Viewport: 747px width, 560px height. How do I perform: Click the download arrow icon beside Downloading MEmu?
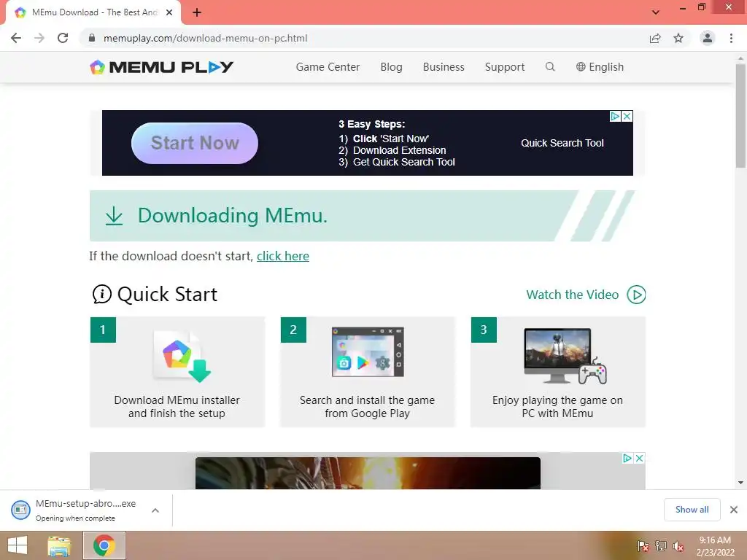coord(114,216)
